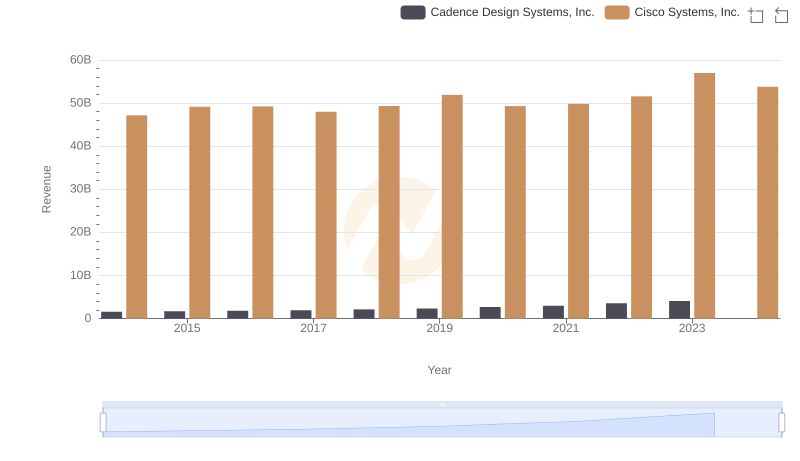Click the Year axis title
The width and height of the screenshot is (800, 461).
(x=439, y=370)
